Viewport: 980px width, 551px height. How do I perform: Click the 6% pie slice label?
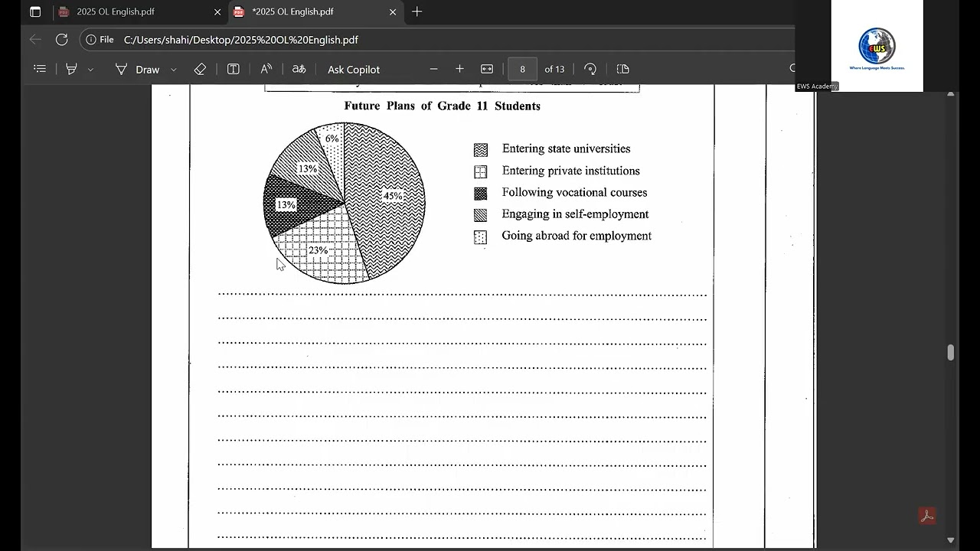[x=332, y=139]
